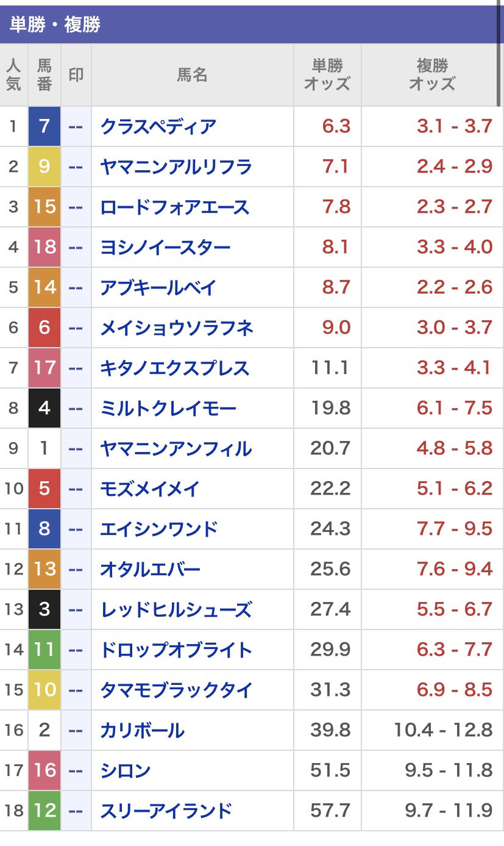Open horse ヤマニンアルリフラ link
Viewport: 504px width, 846px height.
coord(176,167)
